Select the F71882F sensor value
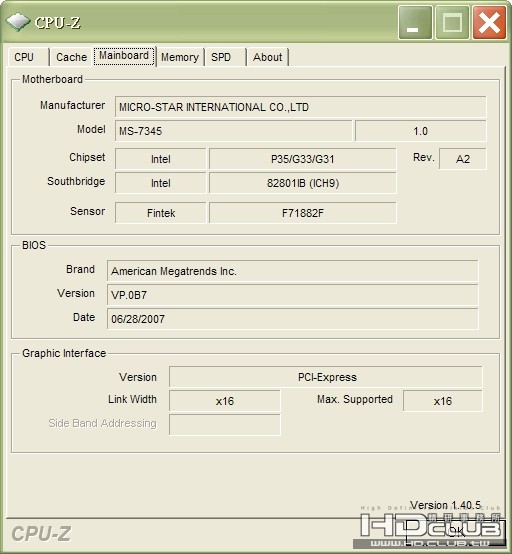 (x=302, y=213)
